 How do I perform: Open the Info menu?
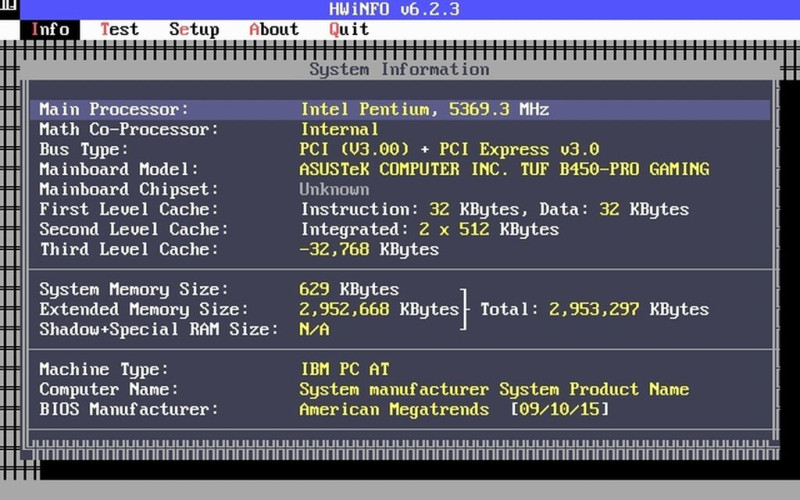[x=50, y=30]
